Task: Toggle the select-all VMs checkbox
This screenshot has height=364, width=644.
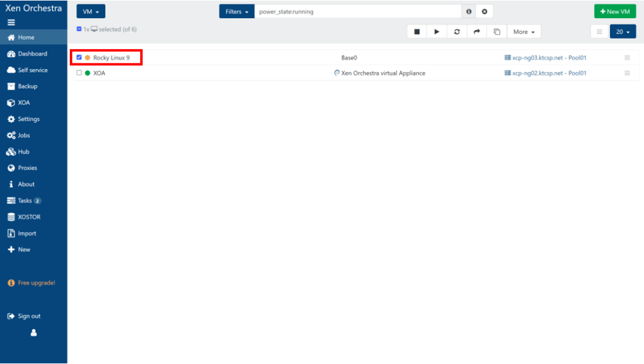Action: coord(79,29)
